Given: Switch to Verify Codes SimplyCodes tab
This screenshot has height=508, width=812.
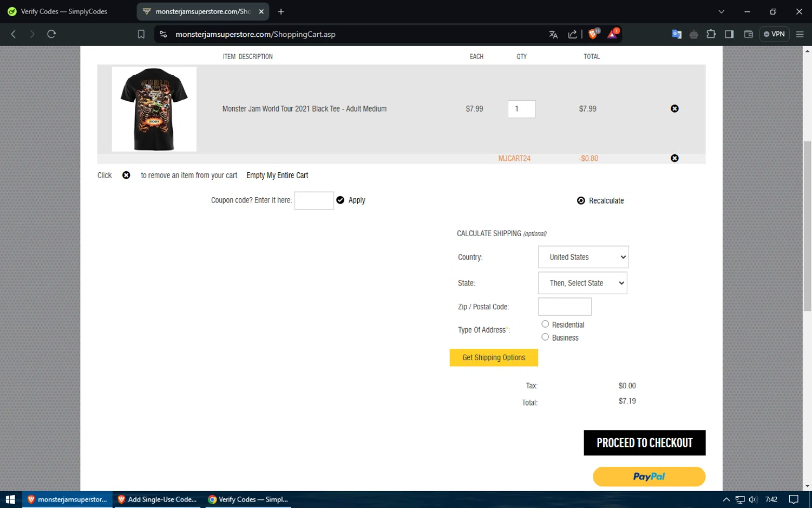Looking at the screenshot, I should click(65, 11).
